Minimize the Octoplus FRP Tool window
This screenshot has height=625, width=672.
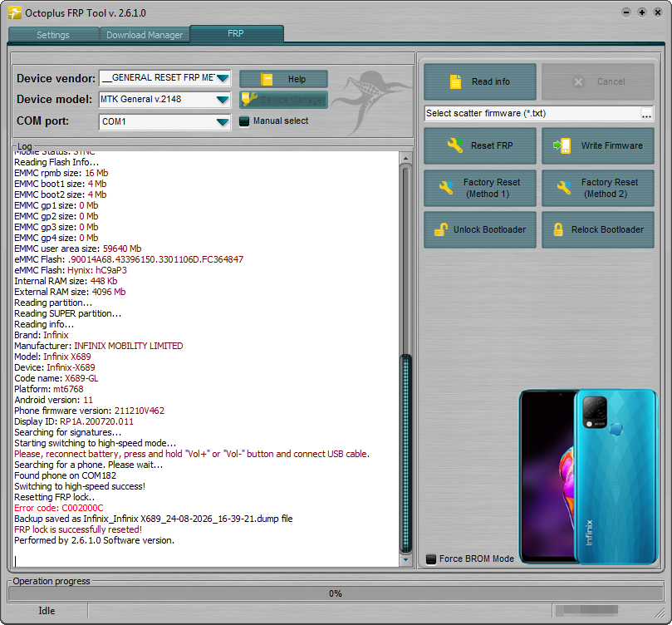pyautogui.click(x=626, y=12)
